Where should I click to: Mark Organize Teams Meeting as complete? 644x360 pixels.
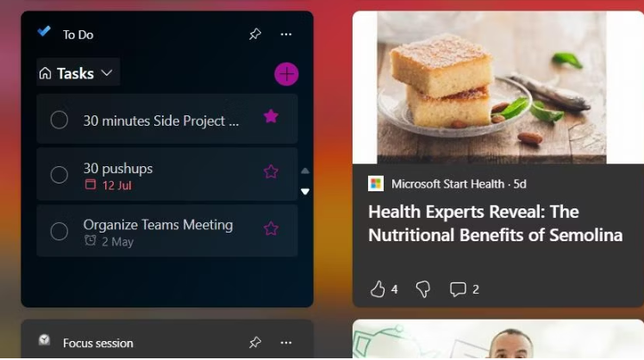pyautogui.click(x=59, y=232)
